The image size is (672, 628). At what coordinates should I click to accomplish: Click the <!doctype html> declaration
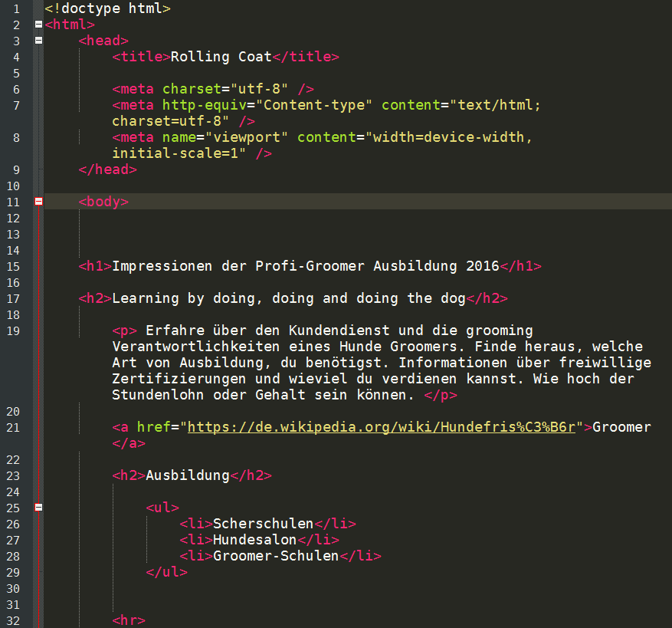(x=107, y=8)
